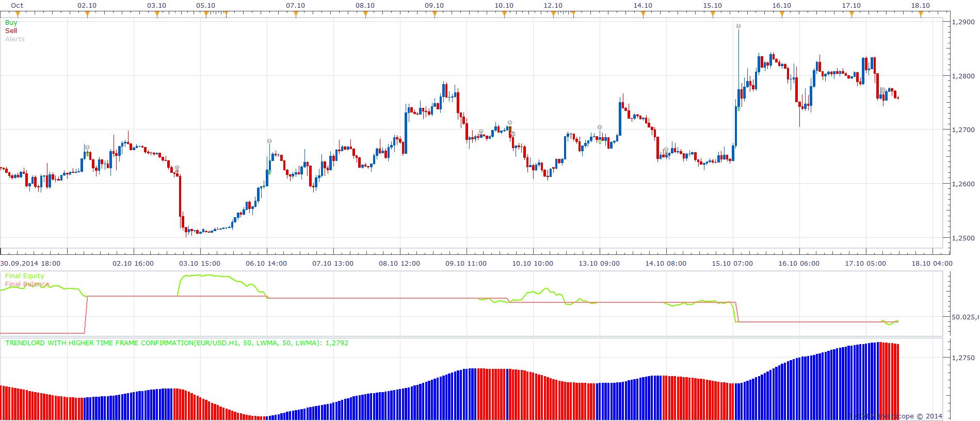The height and width of the screenshot is (421, 980).
Task: Click the 1,2700 price axis label
Action: click(963, 130)
